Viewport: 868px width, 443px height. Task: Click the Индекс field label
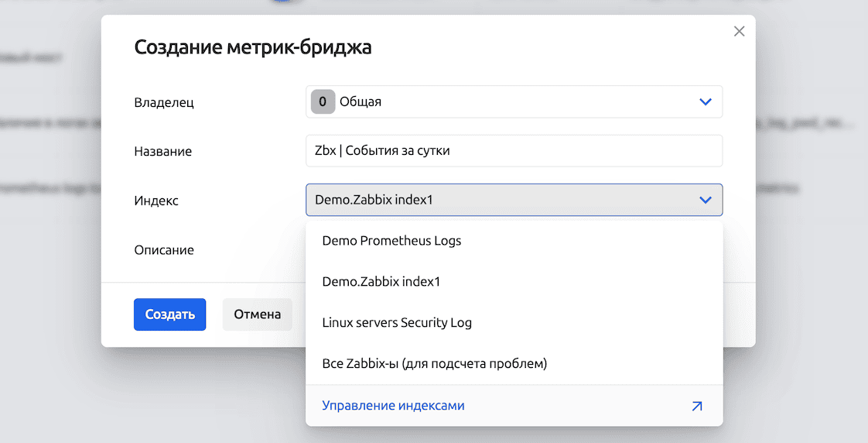(156, 201)
